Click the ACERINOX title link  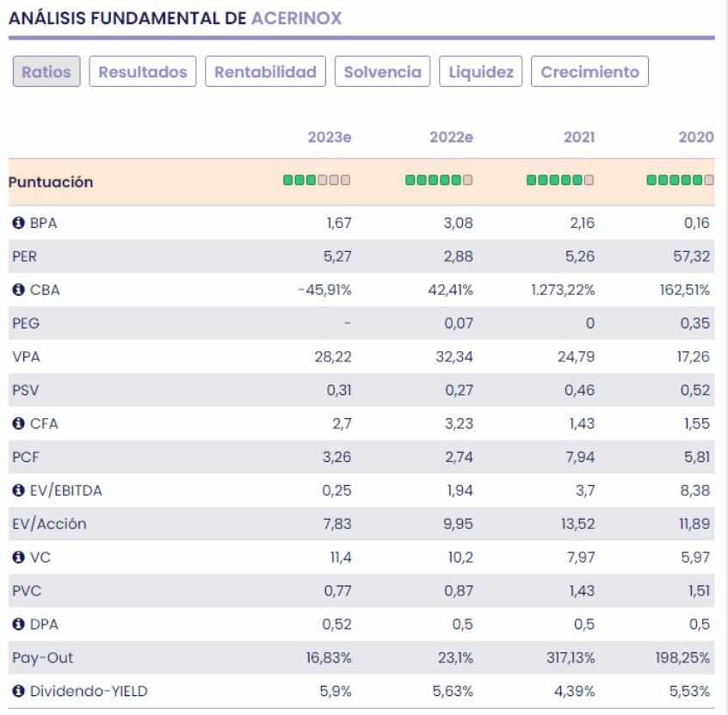coord(296,18)
